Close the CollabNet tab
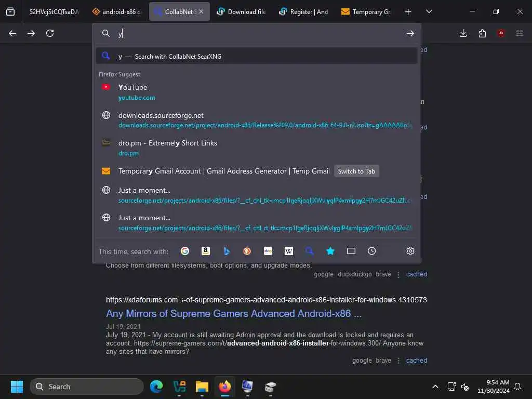Viewport: 532px width, 399px height. (201, 11)
